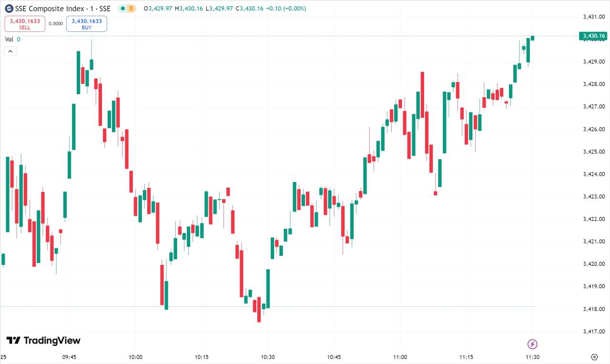
Task: Click the 0.0000 spread value
Action: 56,23
